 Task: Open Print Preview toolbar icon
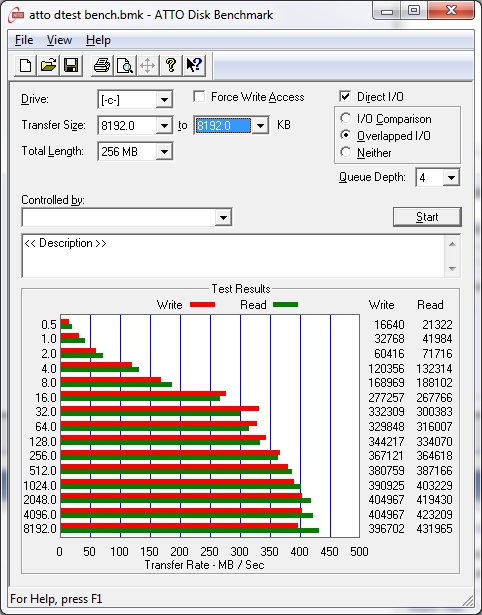pyautogui.click(x=125, y=65)
